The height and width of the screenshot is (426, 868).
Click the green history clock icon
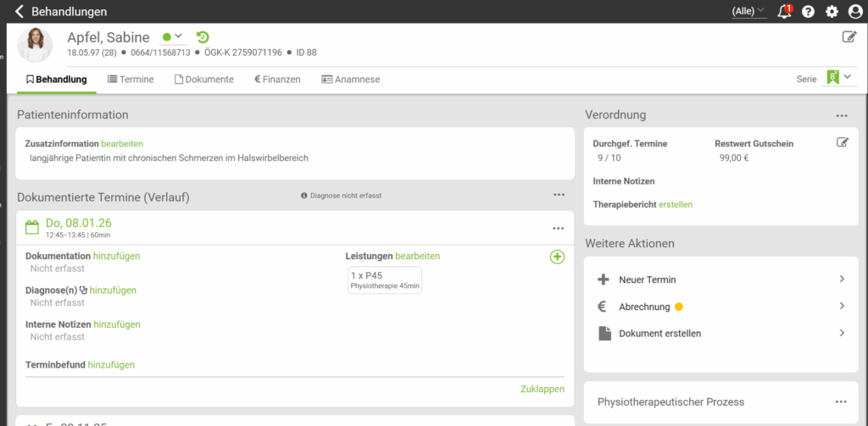click(203, 37)
